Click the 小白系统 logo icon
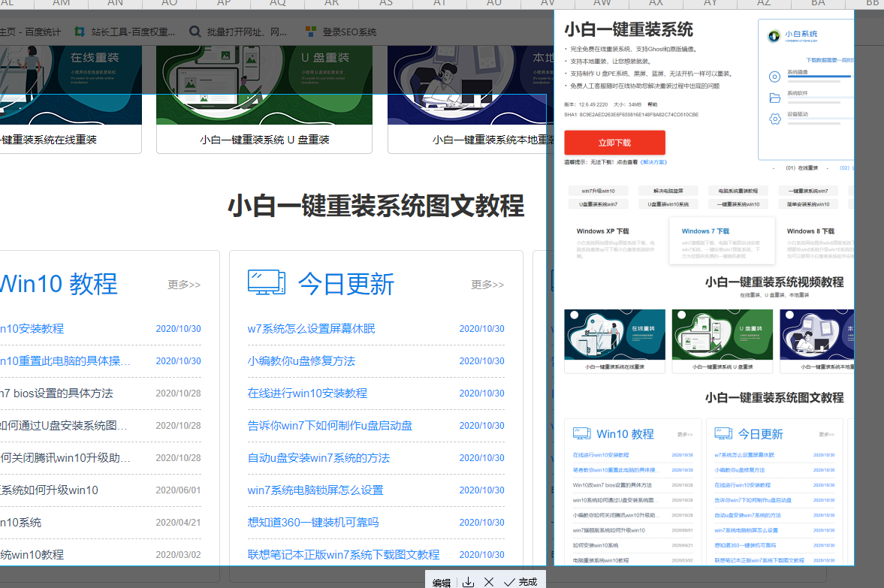 [774, 35]
